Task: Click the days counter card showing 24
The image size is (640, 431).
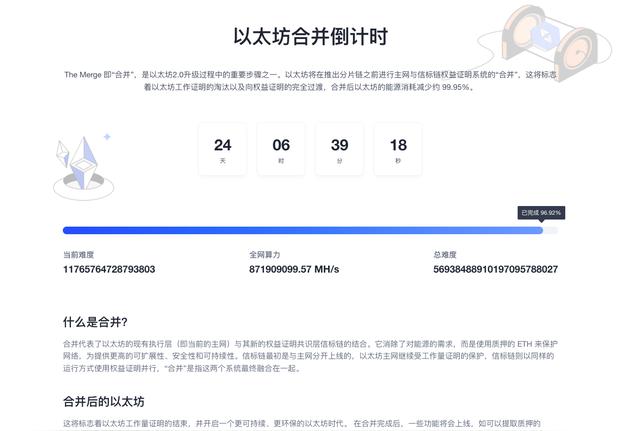Action: [x=222, y=149]
